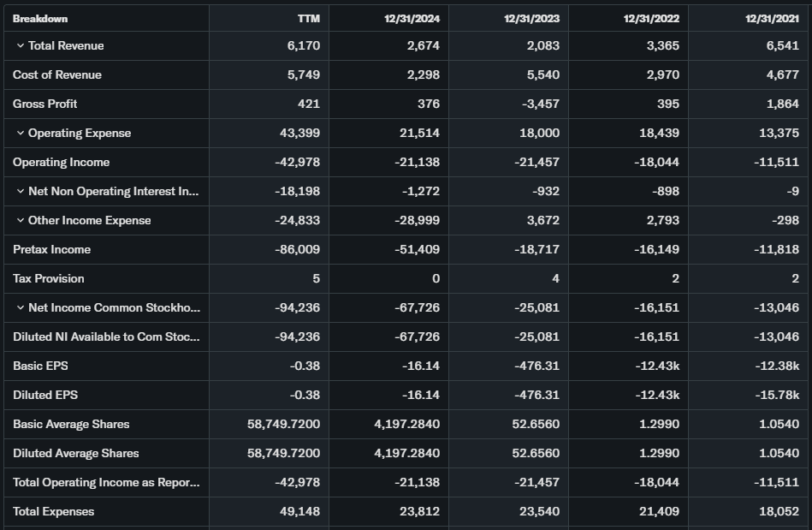
Task: Select the Total Expenses row label
Action: point(54,511)
